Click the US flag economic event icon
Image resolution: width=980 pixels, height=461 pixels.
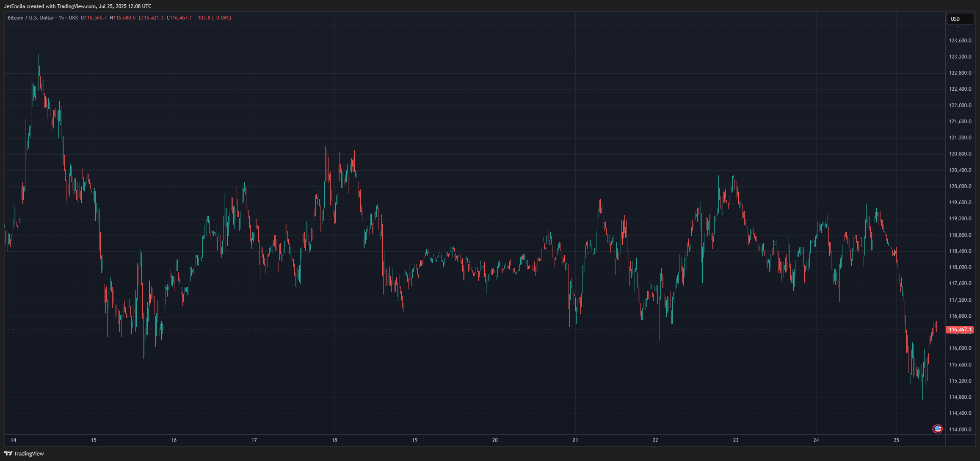coord(937,429)
